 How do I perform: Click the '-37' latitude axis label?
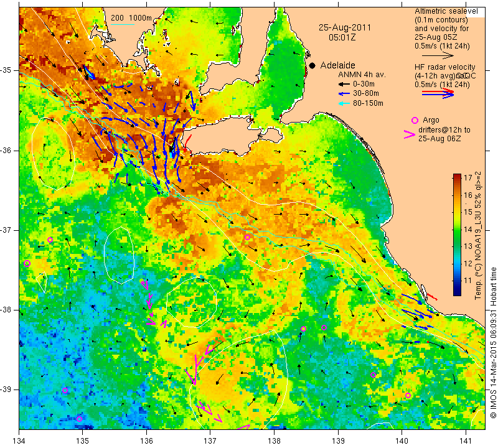(6, 230)
